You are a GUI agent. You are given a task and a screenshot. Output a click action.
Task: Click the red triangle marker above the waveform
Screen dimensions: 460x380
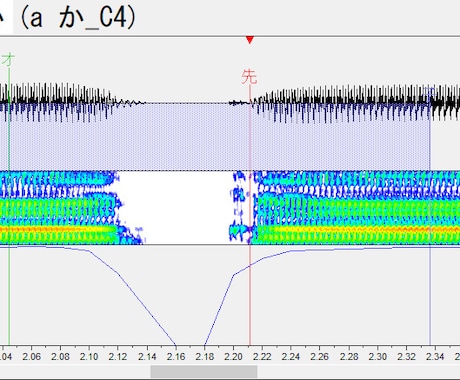(x=250, y=40)
